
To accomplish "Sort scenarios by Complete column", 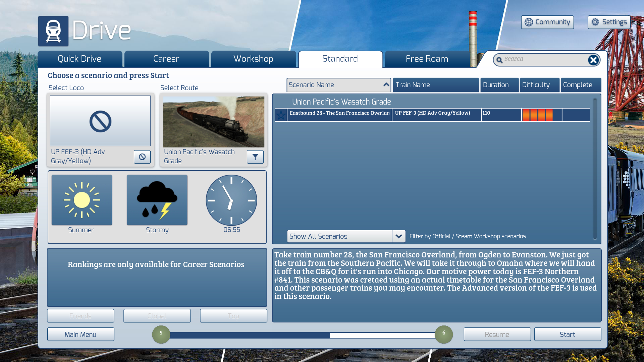I will click(x=581, y=85).
